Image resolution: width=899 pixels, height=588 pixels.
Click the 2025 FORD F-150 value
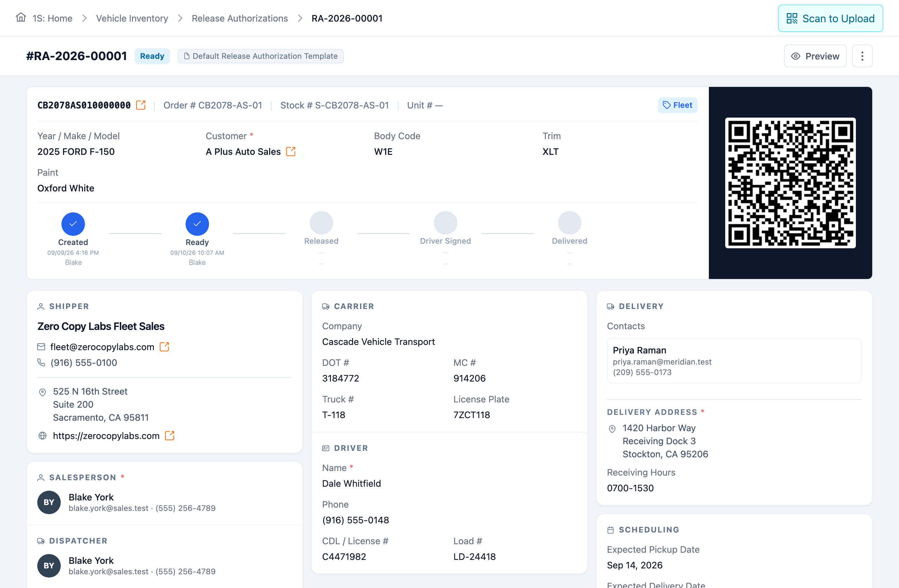pos(76,152)
